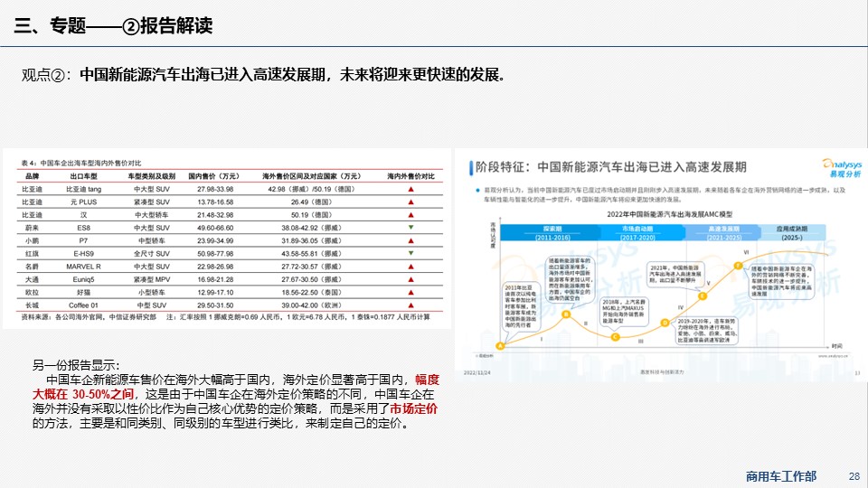Click the 车型类别及级别 column header
This screenshot has height=488, width=868.
point(152,176)
